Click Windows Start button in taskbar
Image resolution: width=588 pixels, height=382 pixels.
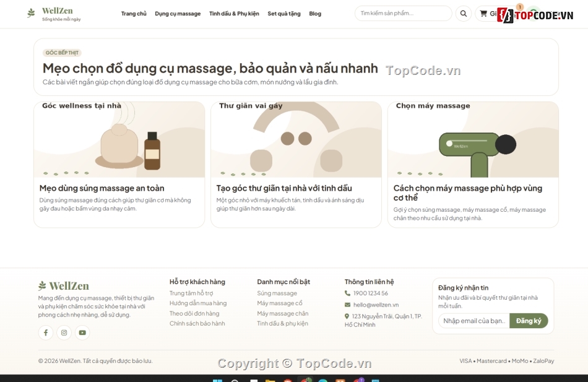(x=217, y=381)
